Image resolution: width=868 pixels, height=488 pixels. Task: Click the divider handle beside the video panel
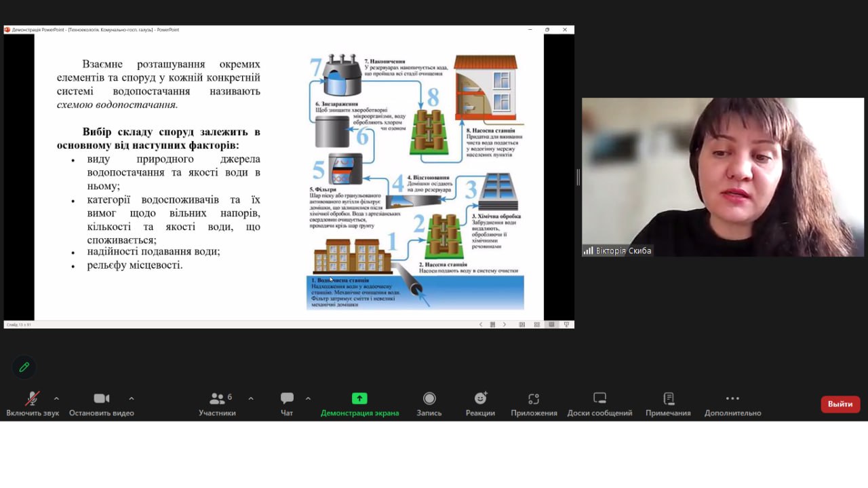click(x=578, y=177)
